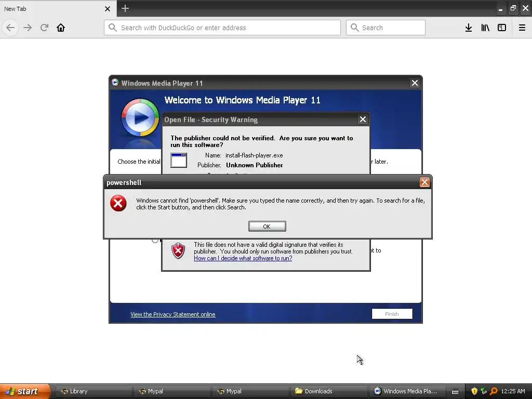
Task: Open a new tab with plus button
Action: [125, 8]
